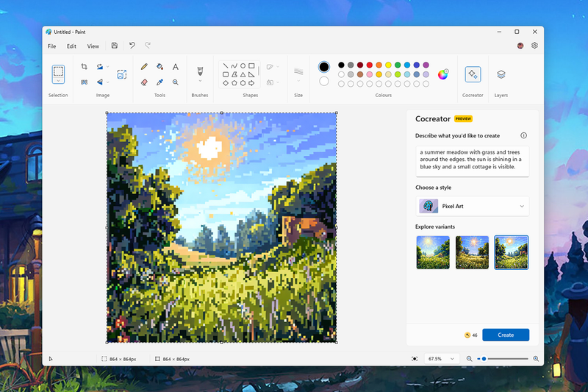Choose the yellow colour swatch

[x=388, y=65]
